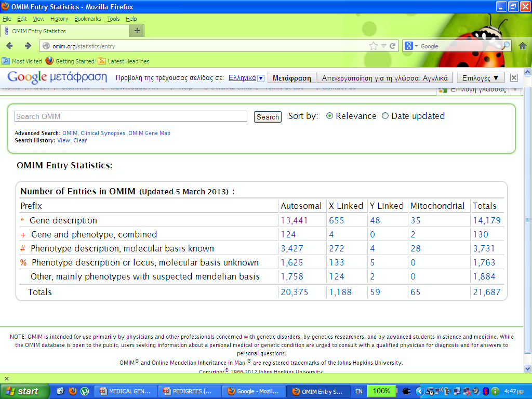Open the View menu
This screenshot has height=399, width=532.
click(x=38, y=19)
